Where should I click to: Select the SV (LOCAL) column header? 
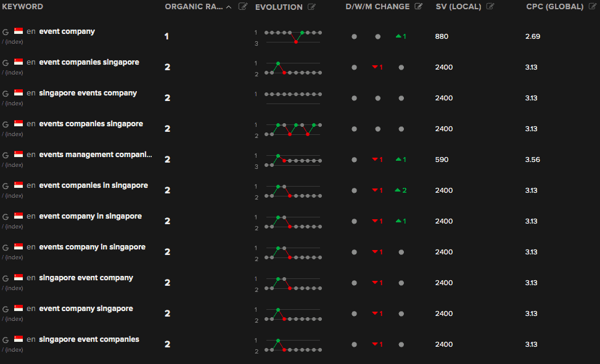(x=459, y=7)
